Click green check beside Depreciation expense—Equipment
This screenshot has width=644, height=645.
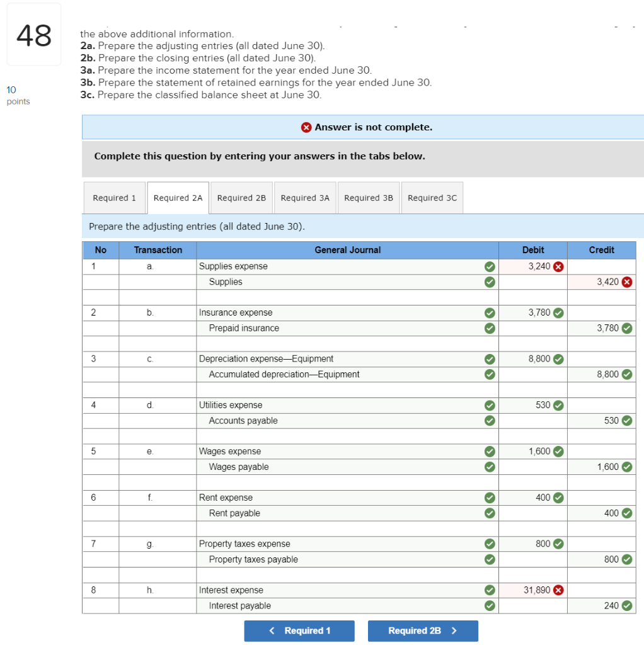tap(490, 358)
